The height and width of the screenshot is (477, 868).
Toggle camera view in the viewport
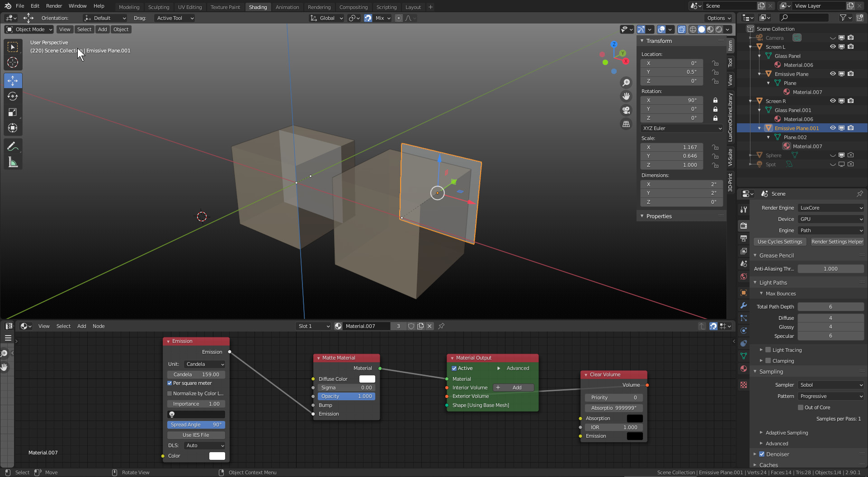pos(626,110)
